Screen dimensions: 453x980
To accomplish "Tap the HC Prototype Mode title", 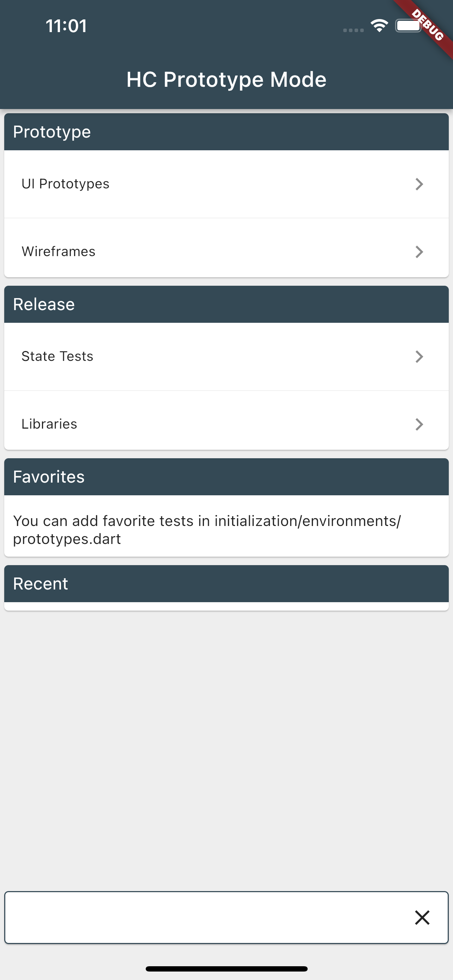I will tap(226, 79).
